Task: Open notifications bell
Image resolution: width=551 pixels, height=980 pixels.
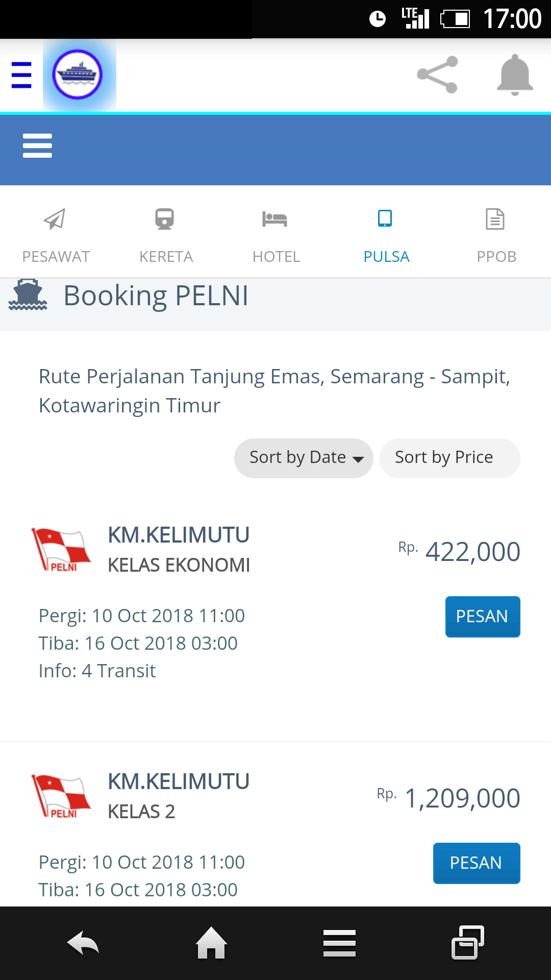Action: (515, 75)
